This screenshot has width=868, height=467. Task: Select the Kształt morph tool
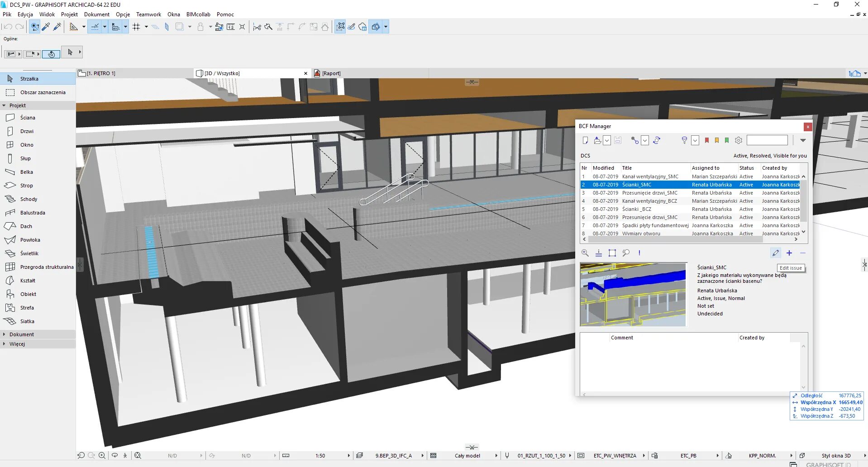(x=38, y=281)
